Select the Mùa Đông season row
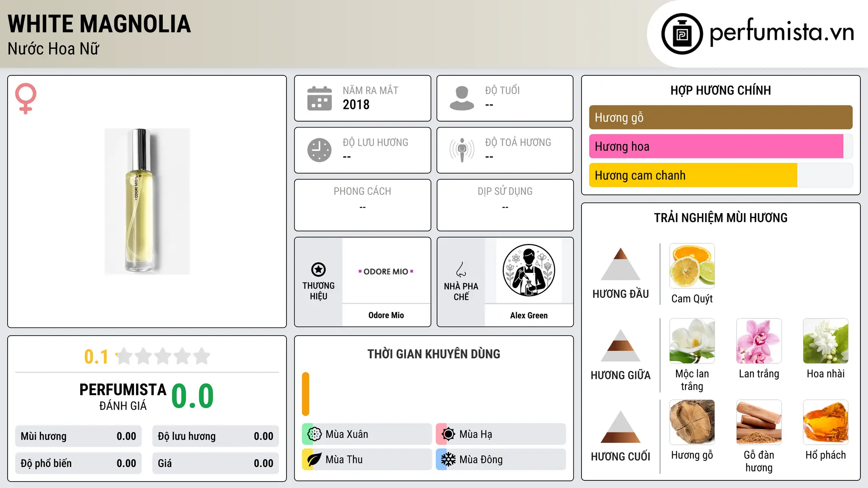Screen dimensions: 868x488 [501, 460]
